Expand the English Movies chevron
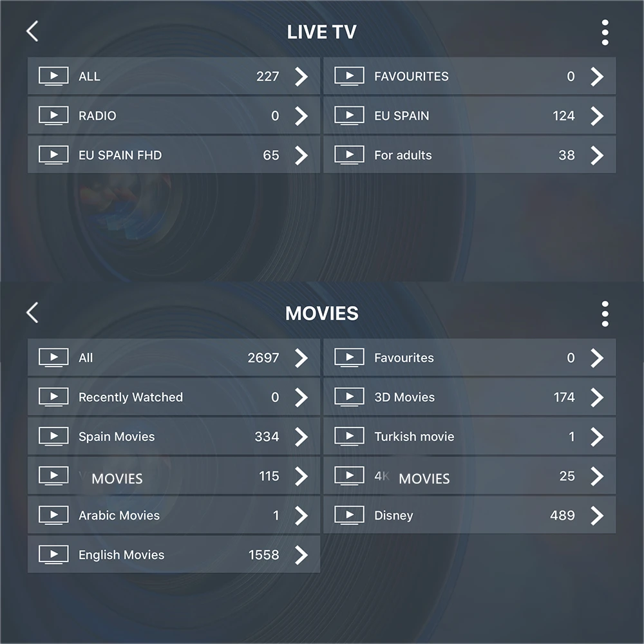 click(x=301, y=555)
